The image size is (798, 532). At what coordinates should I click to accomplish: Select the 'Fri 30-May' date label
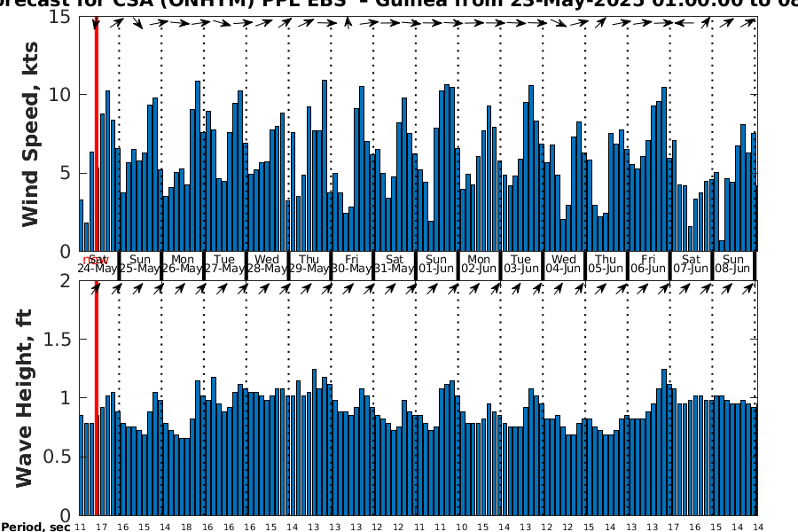pyautogui.click(x=352, y=263)
